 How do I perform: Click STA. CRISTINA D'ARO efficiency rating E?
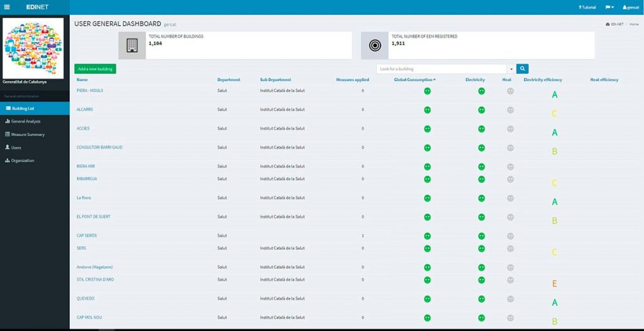click(x=554, y=284)
